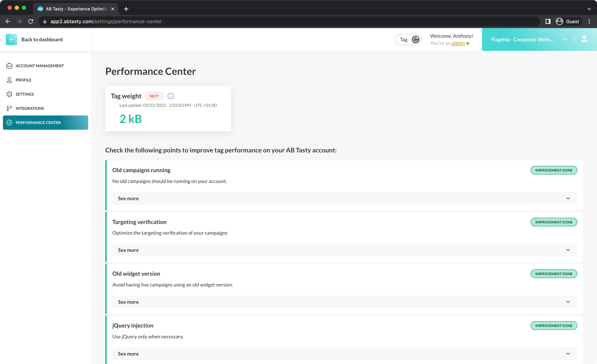The width and height of the screenshot is (597, 364).
Task: Open the Flagship - Corporate Website account dropdown
Action: (x=529, y=39)
